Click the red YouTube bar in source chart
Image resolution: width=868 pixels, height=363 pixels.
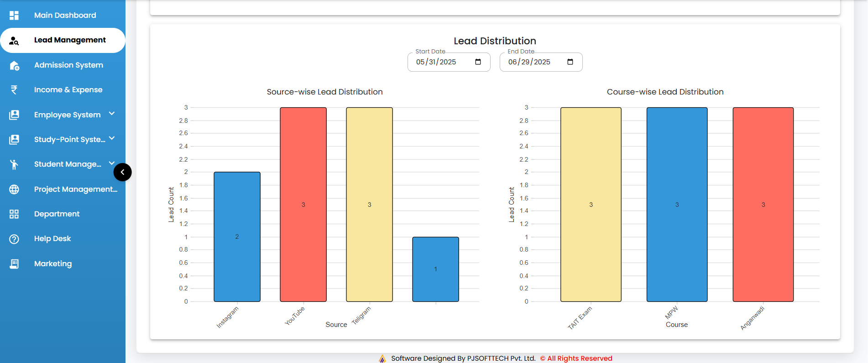(303, 204)
